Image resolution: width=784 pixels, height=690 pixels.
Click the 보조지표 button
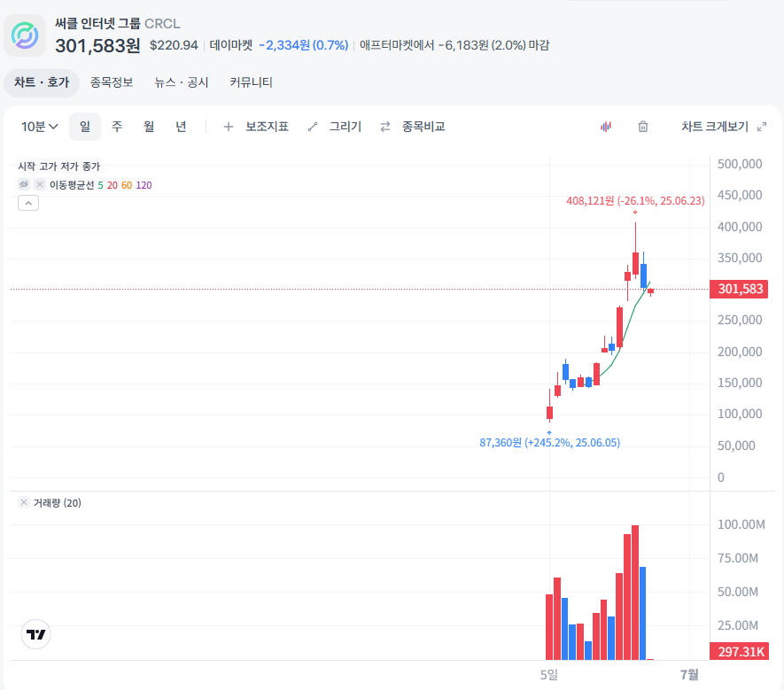pyautogui.click(x=267, y=127)
